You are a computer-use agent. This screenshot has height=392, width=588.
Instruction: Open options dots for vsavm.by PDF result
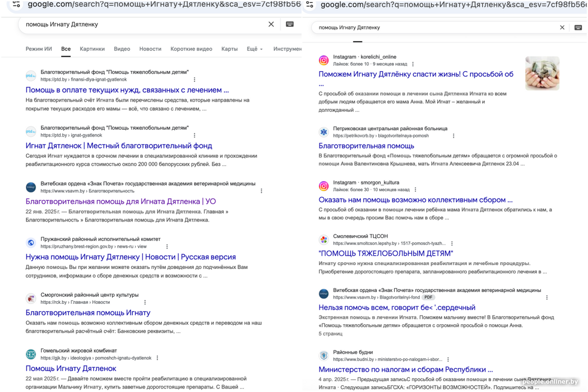[x=547, y=297]
